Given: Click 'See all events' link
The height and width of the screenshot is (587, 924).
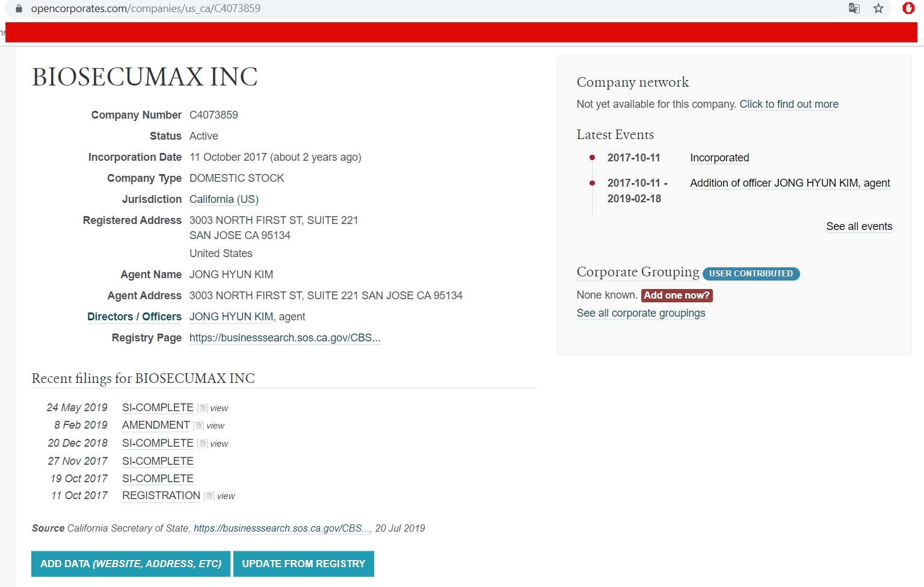Looking at the screenshot, I should 858,226.
